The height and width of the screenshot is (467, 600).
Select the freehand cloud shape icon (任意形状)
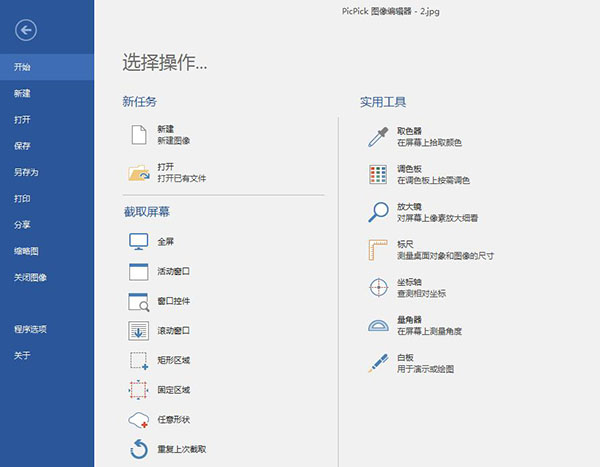tap(139, 420)
